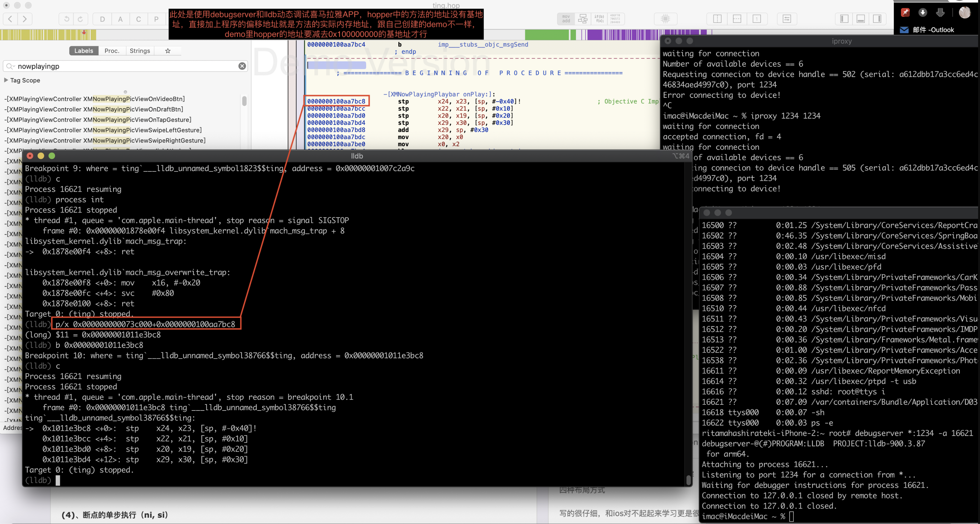Click the lldb window title bar
Screen dimensions: 980x524
tap(357, 156)
